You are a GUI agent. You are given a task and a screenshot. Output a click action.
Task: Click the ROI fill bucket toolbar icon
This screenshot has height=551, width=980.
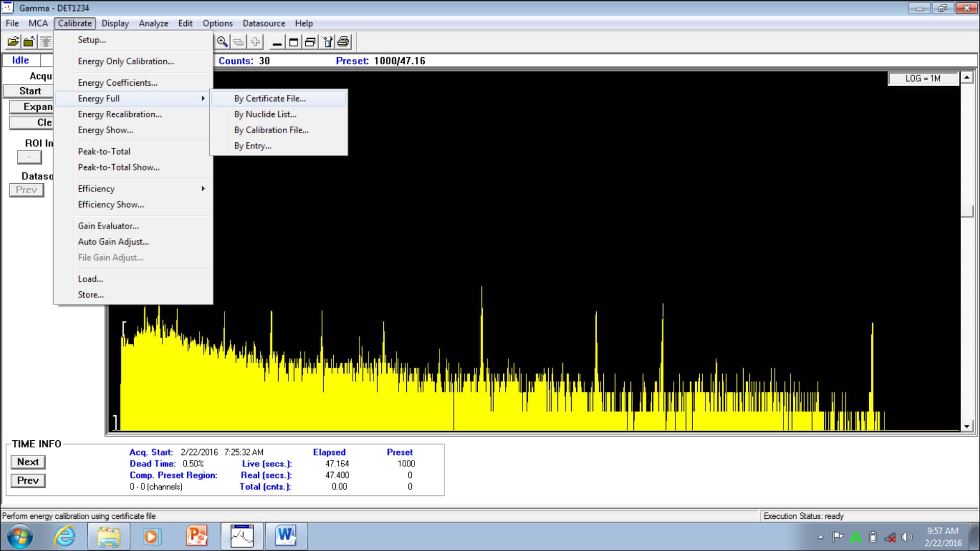pos(327,42)
